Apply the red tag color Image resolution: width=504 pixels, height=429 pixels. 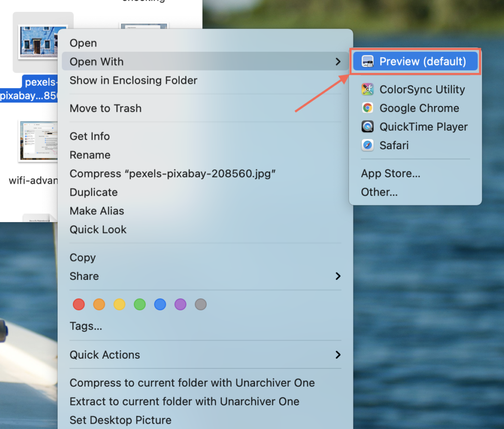pos(78,304)
